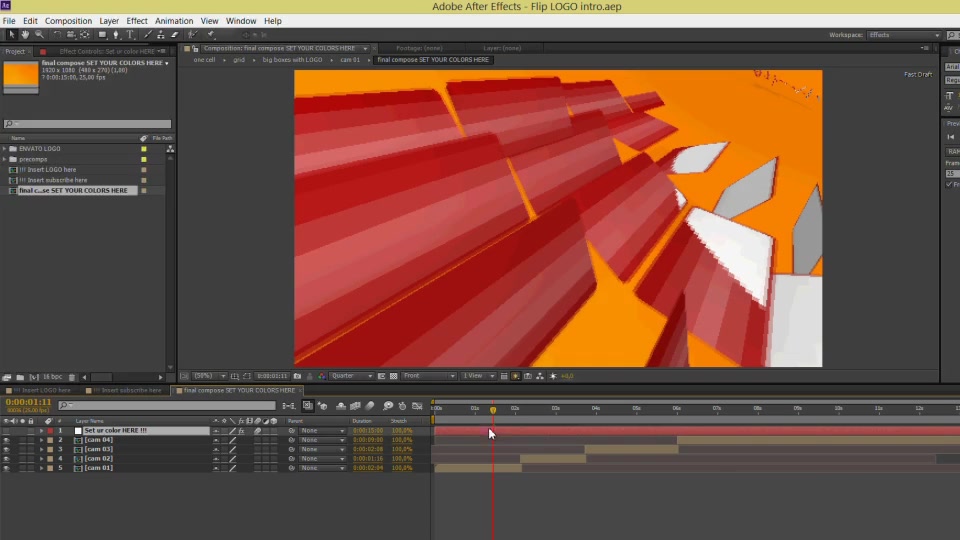This screenshot has height=540, width=960.
Task: Click the current timecode 0:00:01:11 display
Action: 28,402
